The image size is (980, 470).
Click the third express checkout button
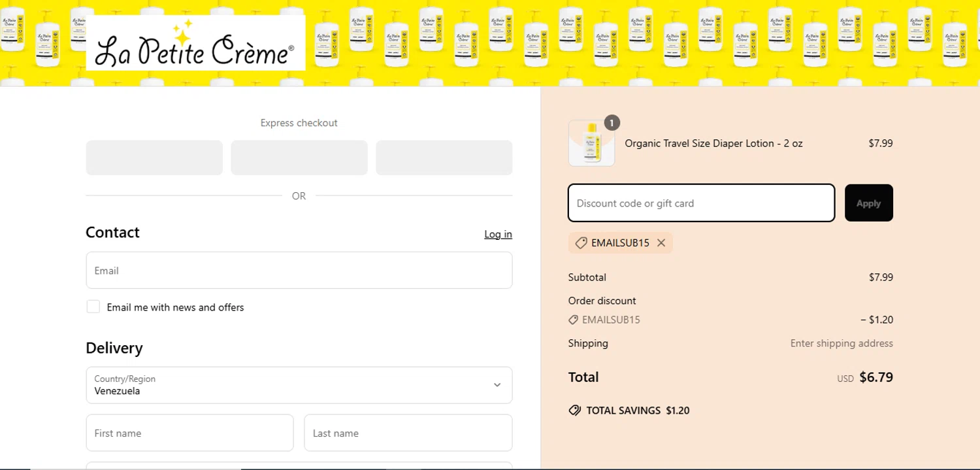tap(444, 158)
